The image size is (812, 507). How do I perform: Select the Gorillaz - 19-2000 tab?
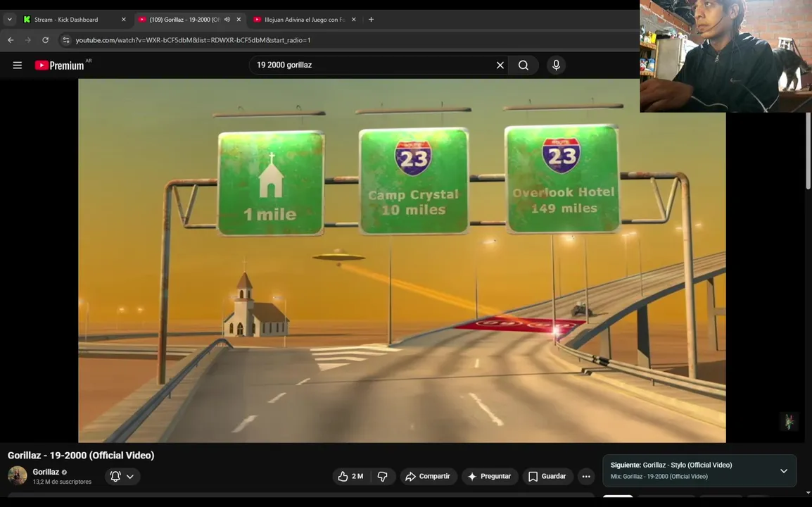click(184, 20)
